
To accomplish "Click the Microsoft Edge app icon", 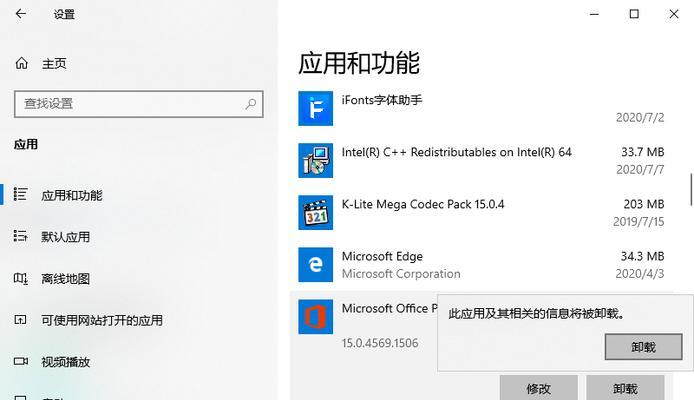I will [316, 265].
